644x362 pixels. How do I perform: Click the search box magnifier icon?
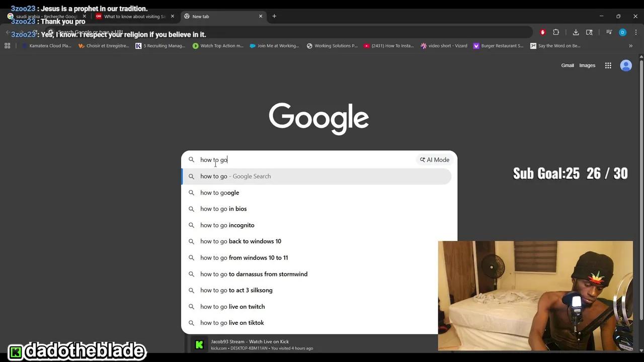tap(191, 160)
